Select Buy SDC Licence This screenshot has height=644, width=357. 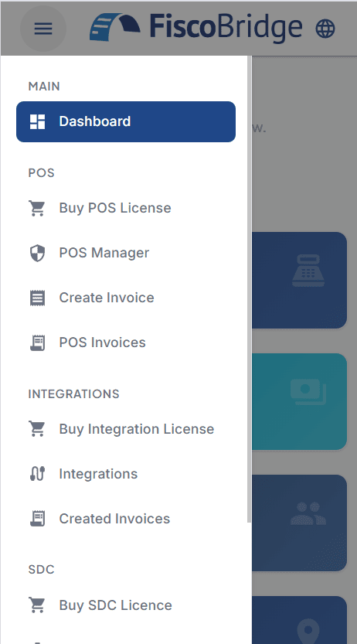point(126,605)
